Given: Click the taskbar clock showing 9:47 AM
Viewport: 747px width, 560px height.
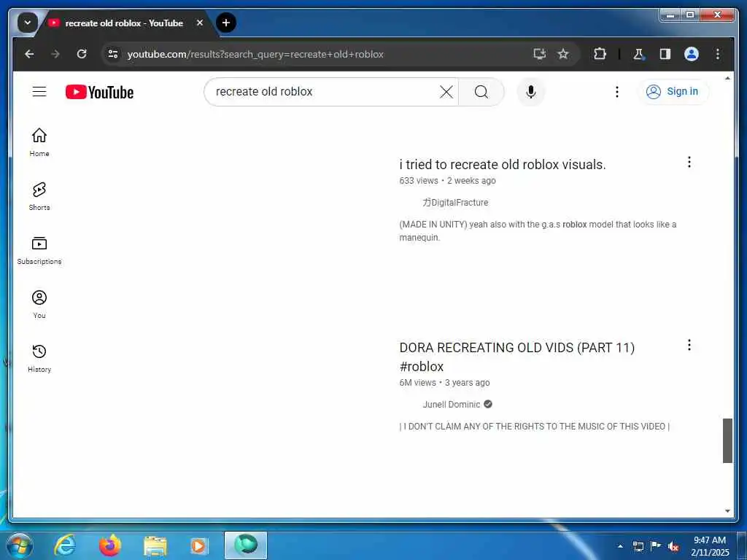Looking at the screenshot, I should pos(710,546).
